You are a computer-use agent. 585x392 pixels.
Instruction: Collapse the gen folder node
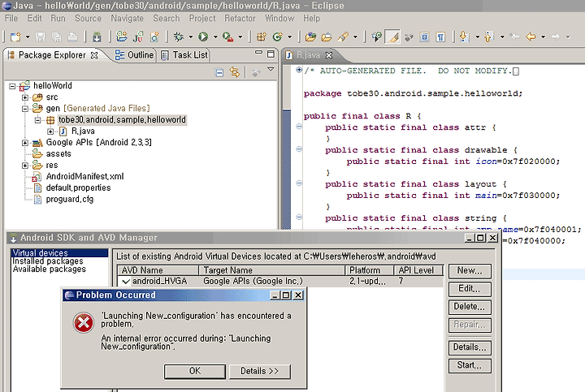(25, 109)
